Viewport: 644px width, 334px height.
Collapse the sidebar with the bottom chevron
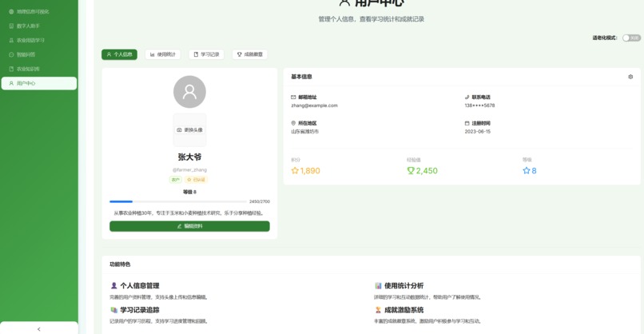coord(39,329)
